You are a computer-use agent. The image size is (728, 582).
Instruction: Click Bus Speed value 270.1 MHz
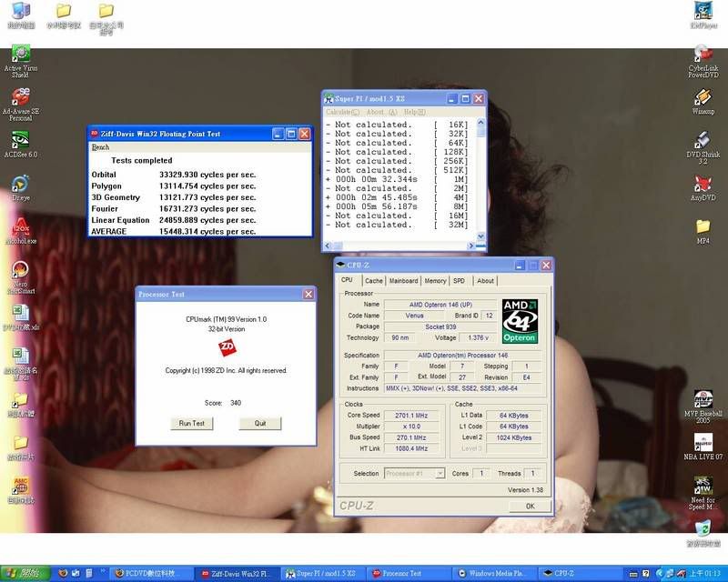[411, 437]
